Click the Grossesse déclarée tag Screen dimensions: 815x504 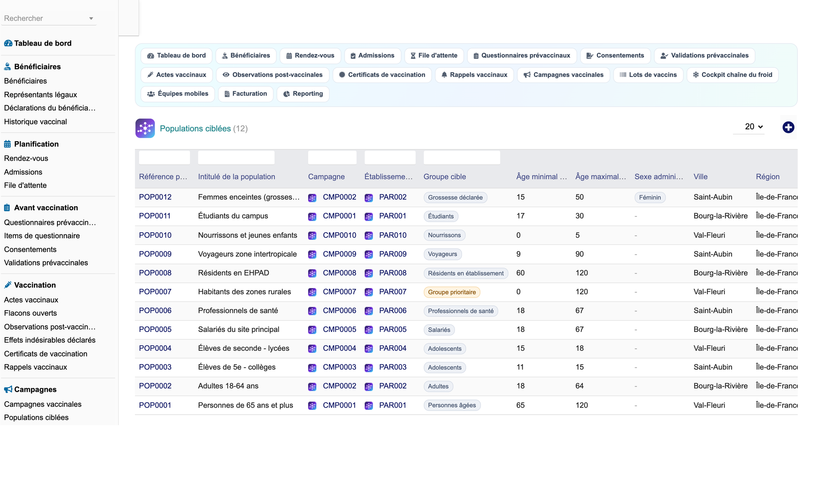point(455,198)
